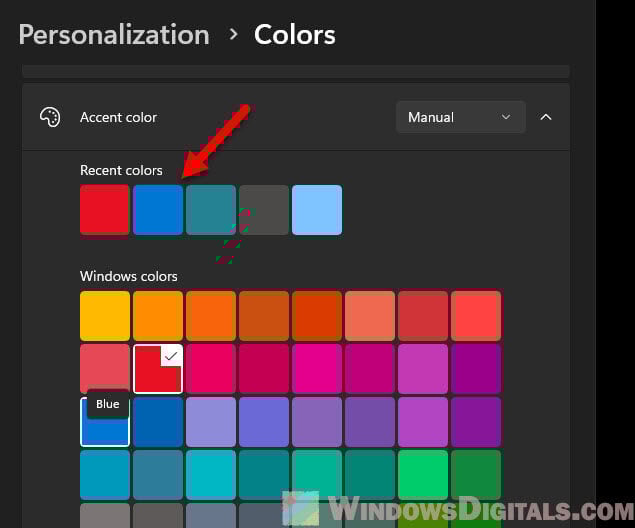
Task: Pick the light blue swatch in Recent colors
Action: click(x=317, y=210)
